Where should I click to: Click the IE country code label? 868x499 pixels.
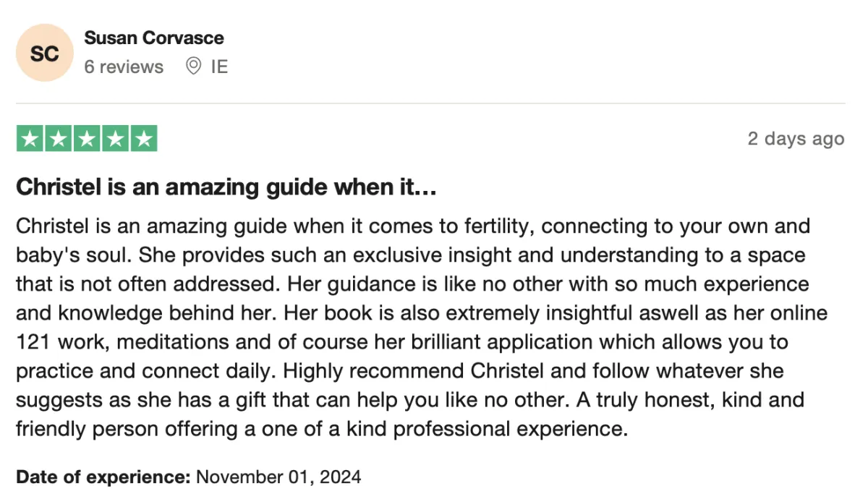click(x=219, y=67)
